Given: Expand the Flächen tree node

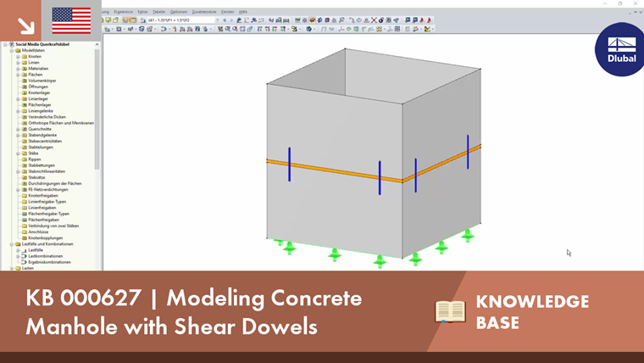Looking at the screenshot, I should [18, 75].
